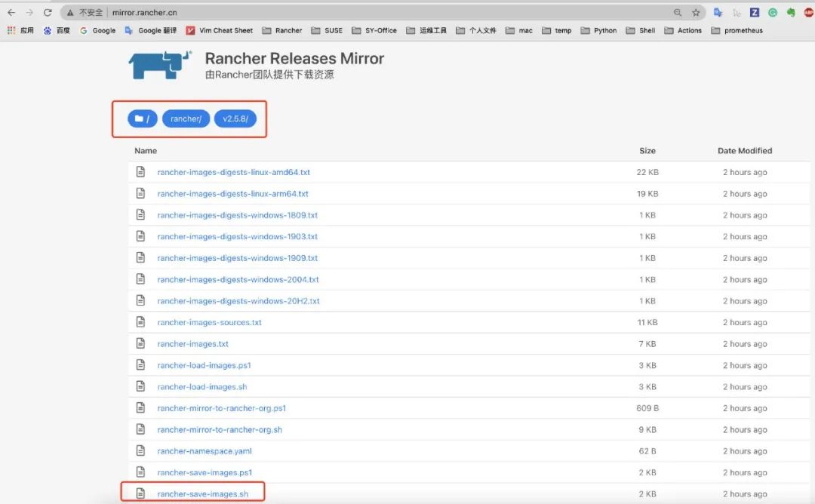Go to root folder breadcrumb
The height and width of the screenshot is (504, 815).
(143, 118)
